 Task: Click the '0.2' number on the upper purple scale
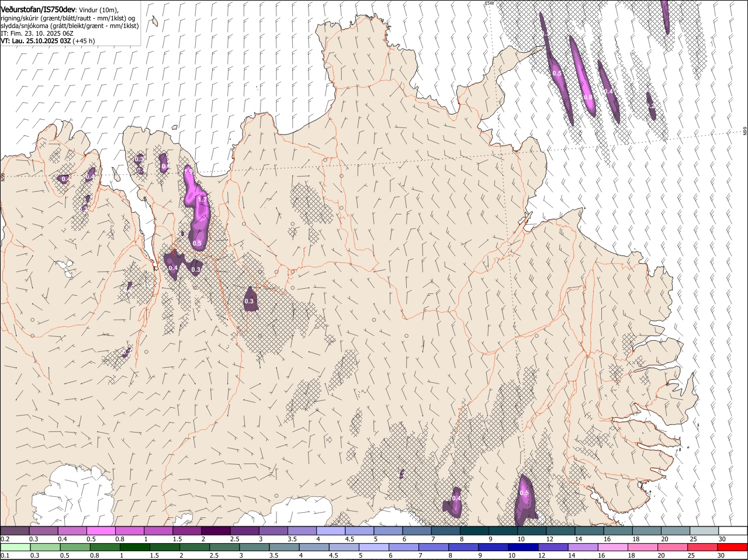[5, 539]
